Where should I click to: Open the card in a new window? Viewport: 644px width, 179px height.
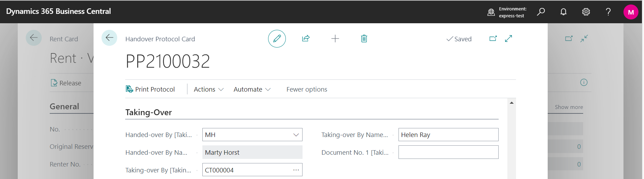(x=493, y=39)
